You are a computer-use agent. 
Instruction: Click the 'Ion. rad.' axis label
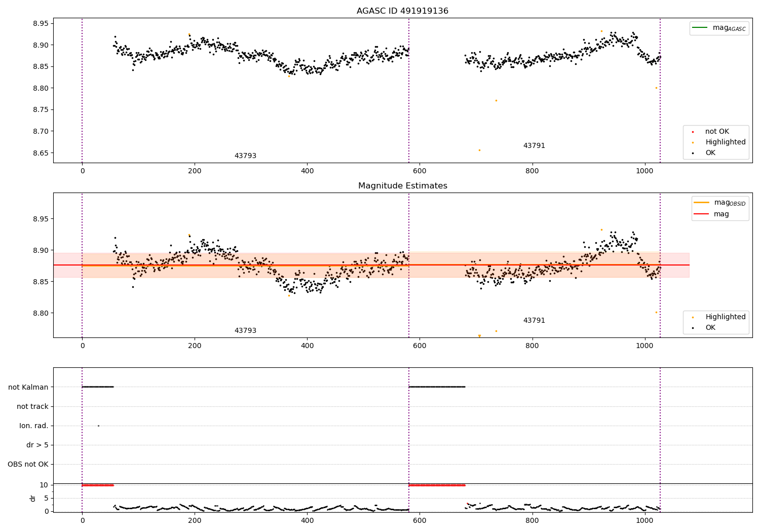coord(34,426)
